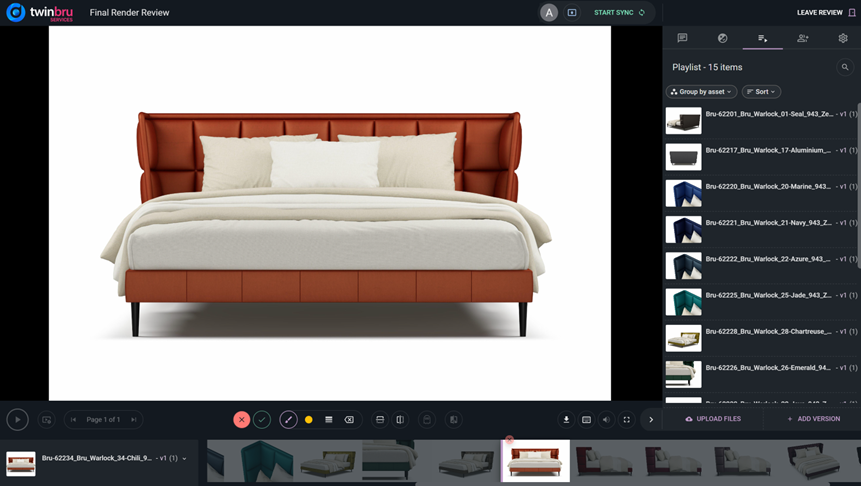Search the playlist

click(x=845, y=67)
